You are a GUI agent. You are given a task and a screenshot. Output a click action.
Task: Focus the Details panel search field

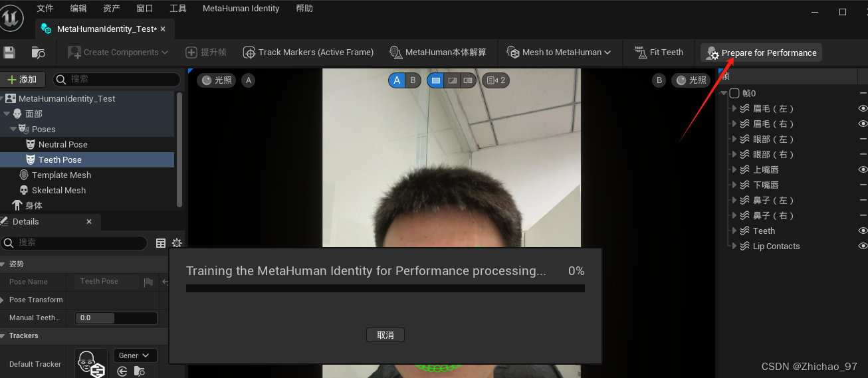pyautogui.click(x=74, y=242)
